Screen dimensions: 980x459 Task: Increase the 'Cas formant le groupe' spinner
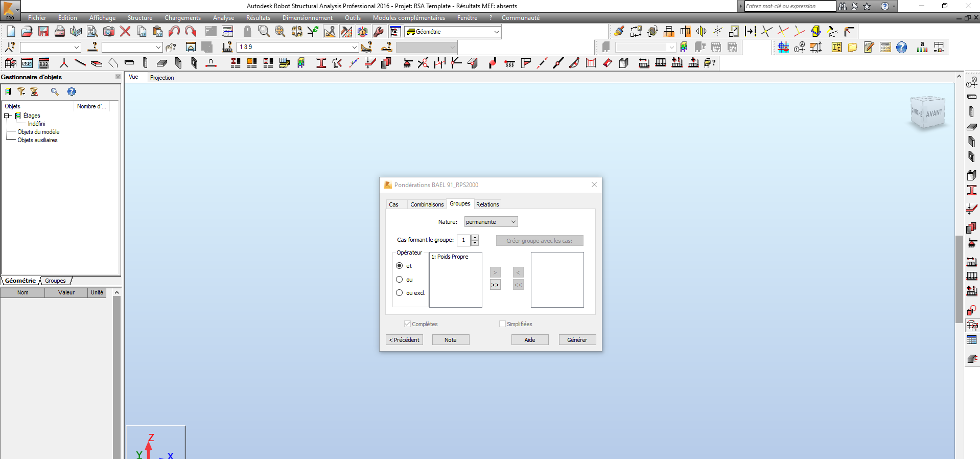(x=475, y=237)
